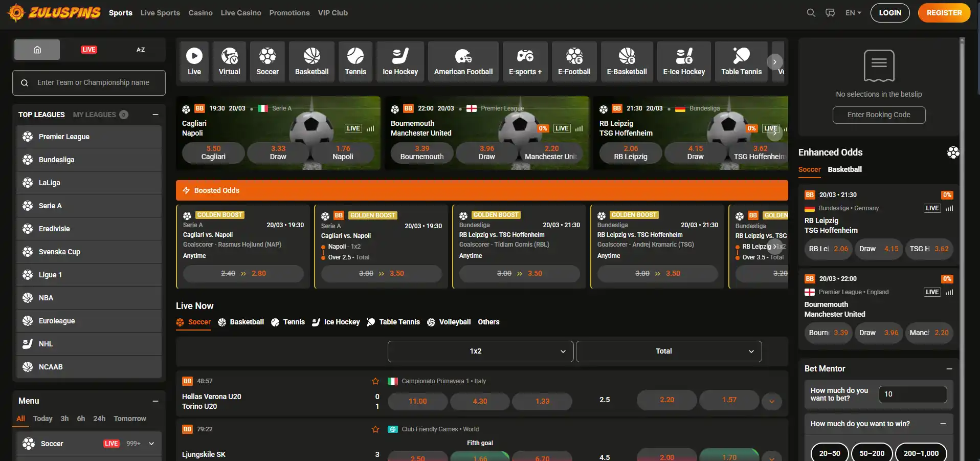Bet on Napoli at 1.76
Image resolution: width=980 pixels, height=461 pixels.
343,152
